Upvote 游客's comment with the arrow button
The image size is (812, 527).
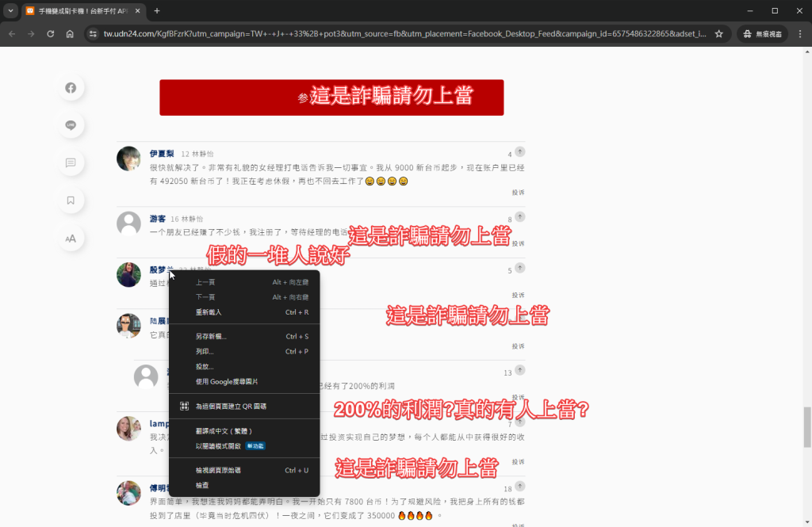point(519,216)
